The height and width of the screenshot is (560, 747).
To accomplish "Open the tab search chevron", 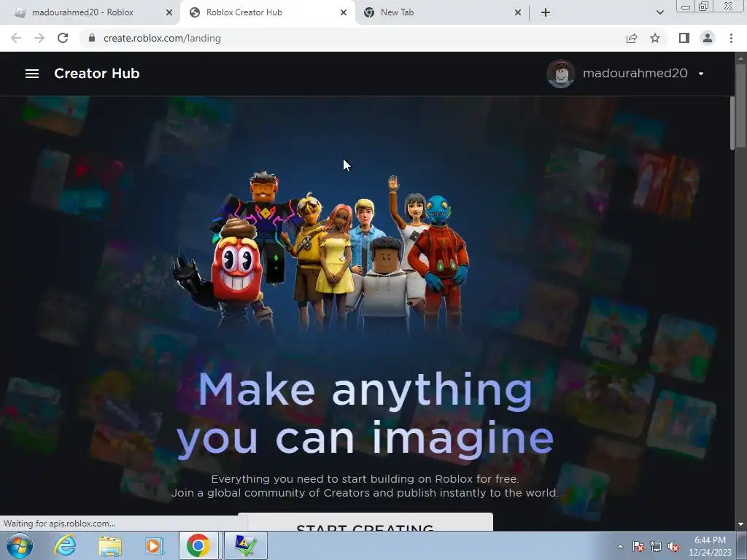I will 659,12.
